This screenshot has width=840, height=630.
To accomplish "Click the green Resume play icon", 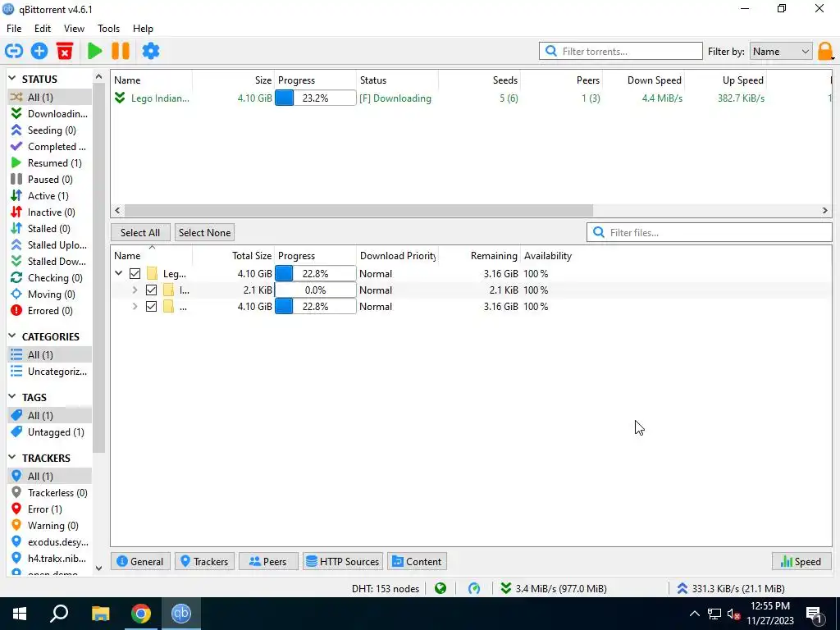I will click(x=95, y=51).
